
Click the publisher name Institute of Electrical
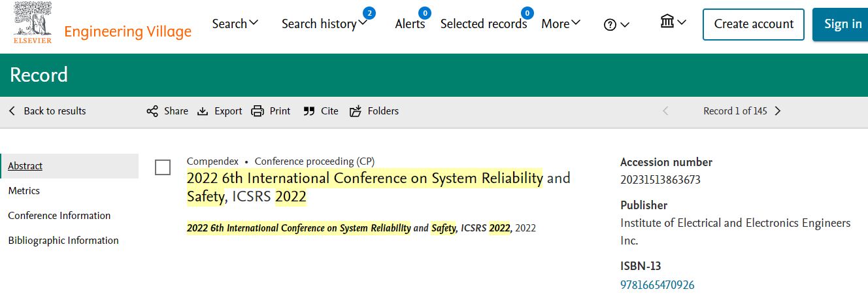point(735,231)
